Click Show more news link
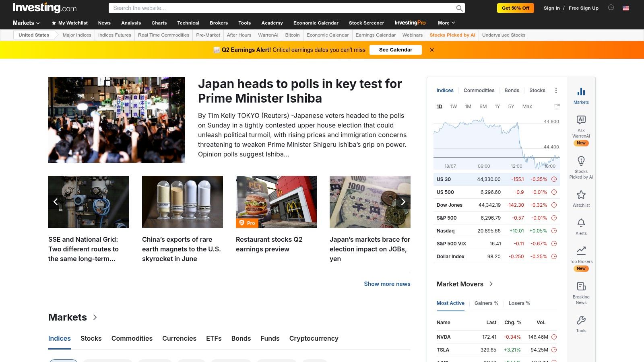Image resolution: width=644 pixels, height=362 pixels. 387,284
